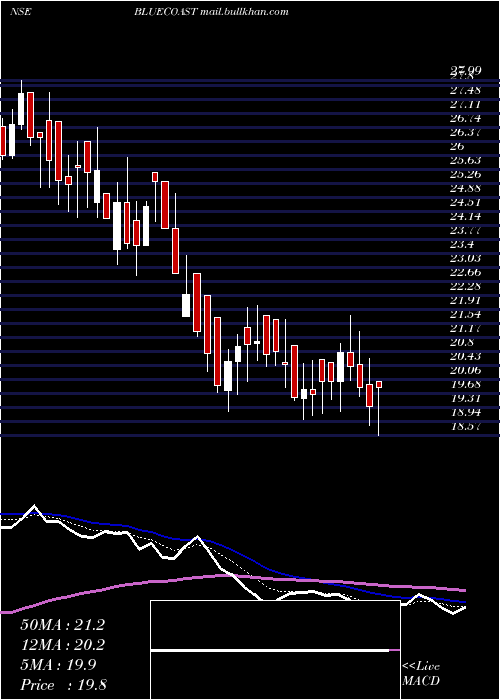Click the 23.03 price axis value
500x700 pixels.
tap(466, 258)
